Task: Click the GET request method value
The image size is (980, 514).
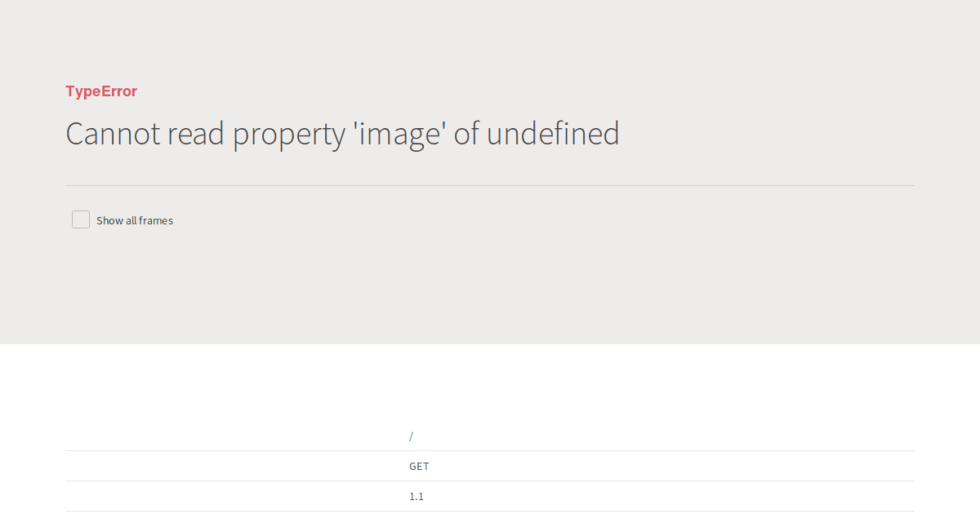Action: pos(419,467)
